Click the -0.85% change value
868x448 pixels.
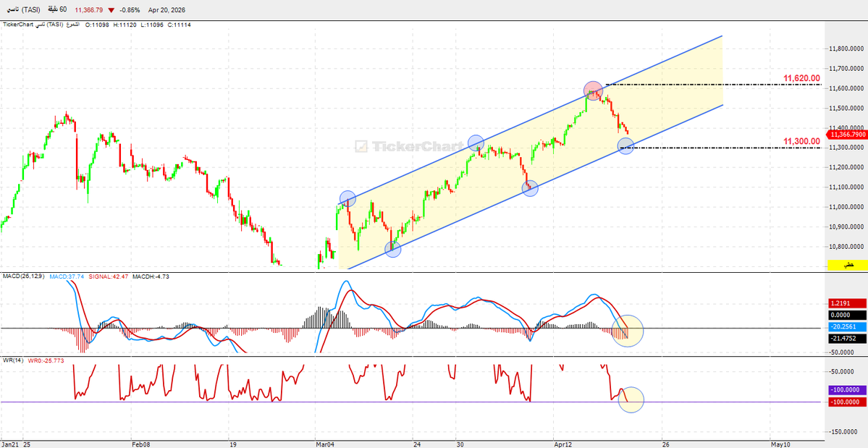coord(130,10)
